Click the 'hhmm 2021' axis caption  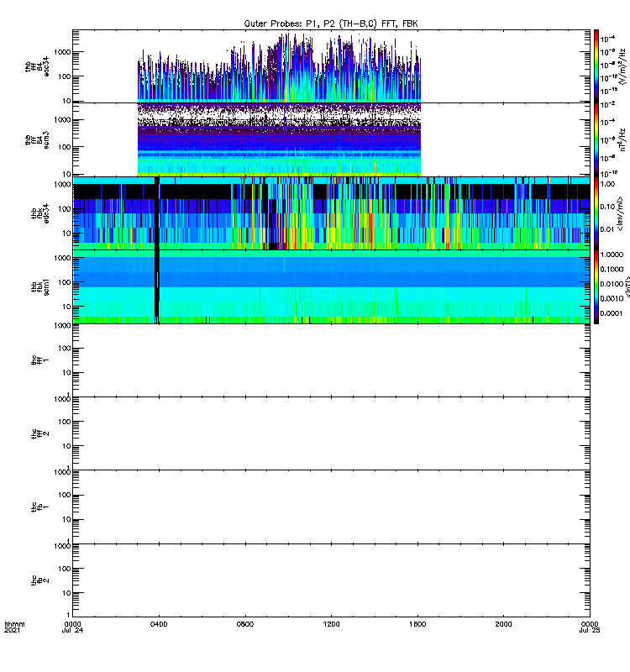click(x=14, y=627)
